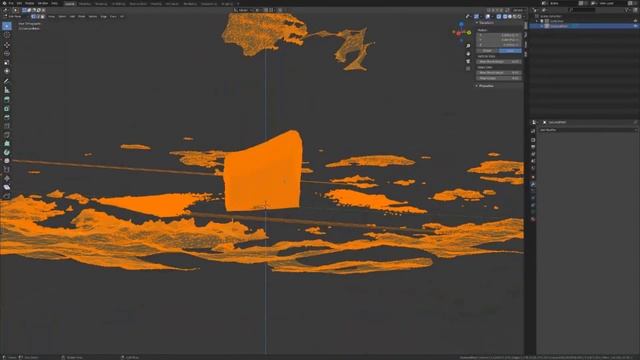640x360 pixels.
Task: Open the Global transform orientation dropdown
Action: tap(243, 10)
